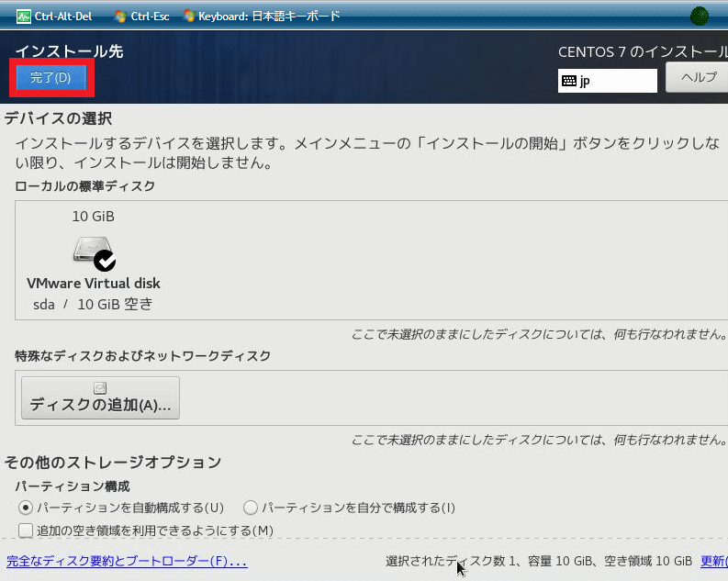
Task: Click the デバイスの選択 section heading
Action: 58,118
